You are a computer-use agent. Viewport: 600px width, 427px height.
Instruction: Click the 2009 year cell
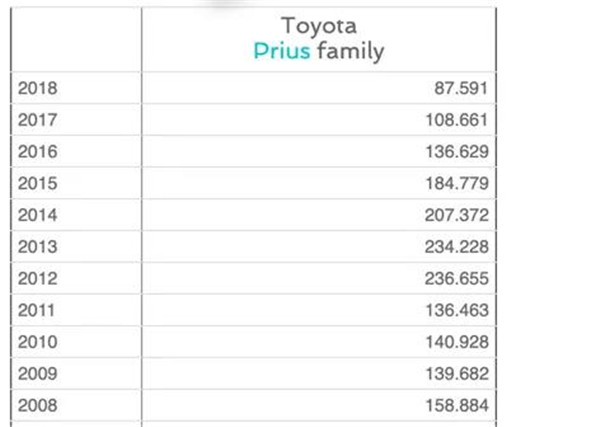[x=38, y=374]
